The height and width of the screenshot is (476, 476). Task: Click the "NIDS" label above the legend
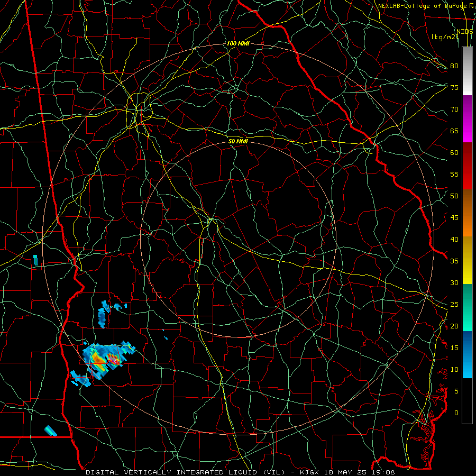click(x=465, y=32)
